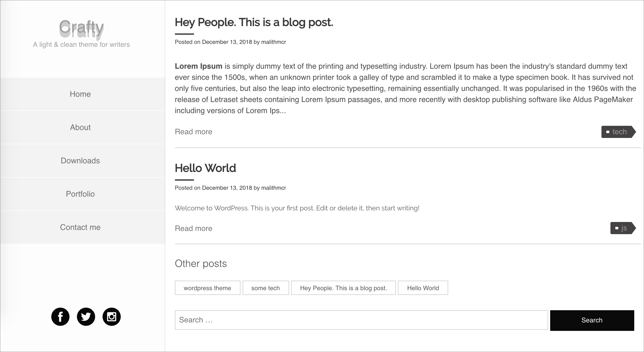The image size is (644, 352).
Task: Click Hello World in Other posts
Action: 423,288
